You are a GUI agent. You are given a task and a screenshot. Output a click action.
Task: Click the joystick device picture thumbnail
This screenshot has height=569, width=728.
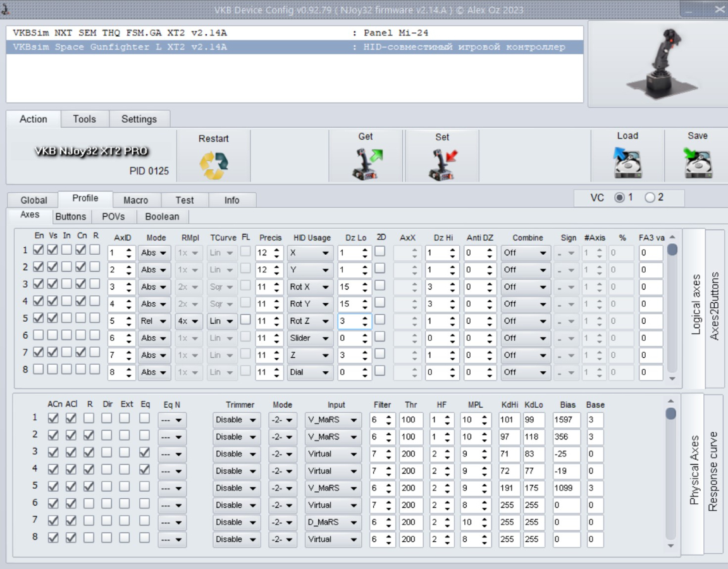coord(663,64)
